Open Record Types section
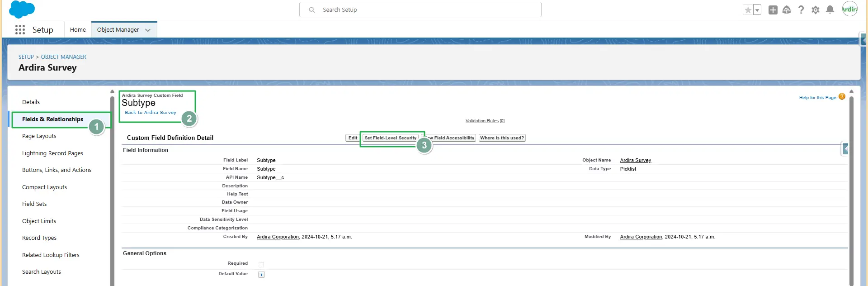Image resolution: width=868 pixels, height=286 pixels. click(39, 238)
